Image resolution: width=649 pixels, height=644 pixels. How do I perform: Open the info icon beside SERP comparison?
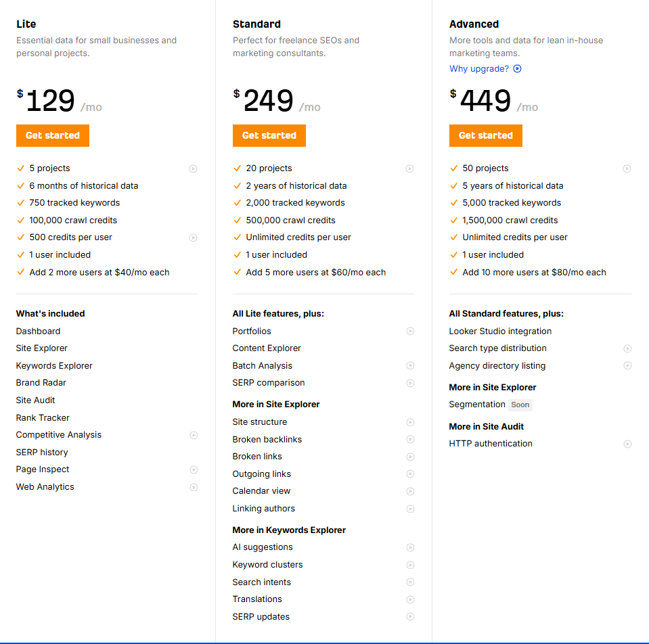tap(410, 383)
